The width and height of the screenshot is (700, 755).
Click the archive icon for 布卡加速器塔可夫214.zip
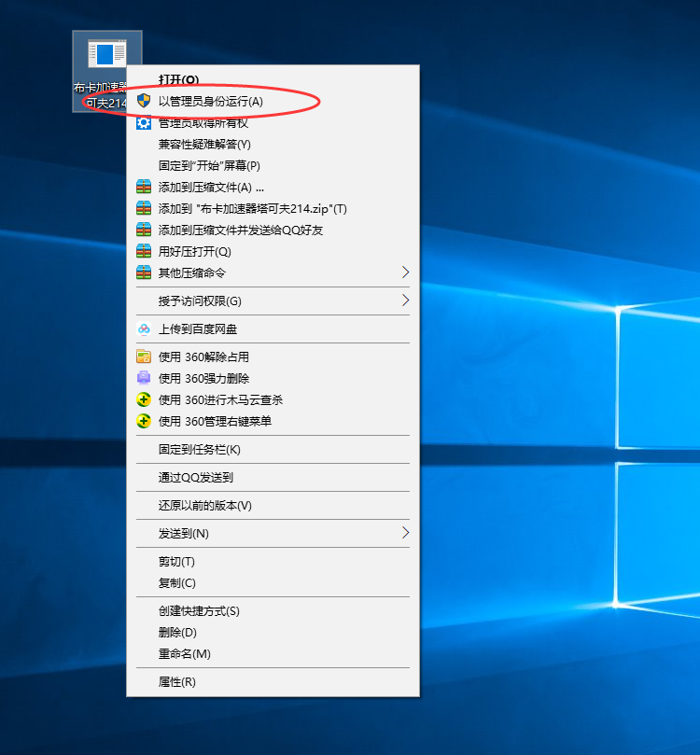point(144,208)
